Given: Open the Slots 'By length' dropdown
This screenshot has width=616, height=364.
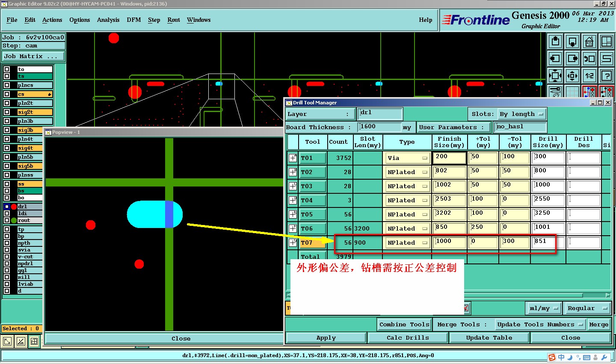Looking at the screenshot, I should pos(522,114).
